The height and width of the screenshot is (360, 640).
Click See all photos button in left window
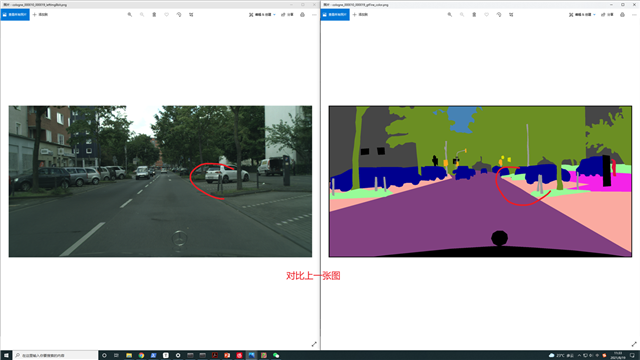15,15
